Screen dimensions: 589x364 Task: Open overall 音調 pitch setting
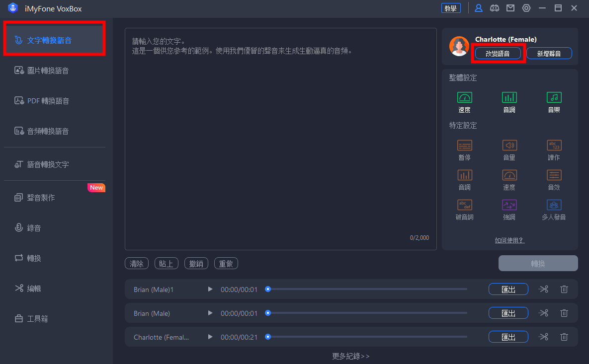tap(509, 102)
